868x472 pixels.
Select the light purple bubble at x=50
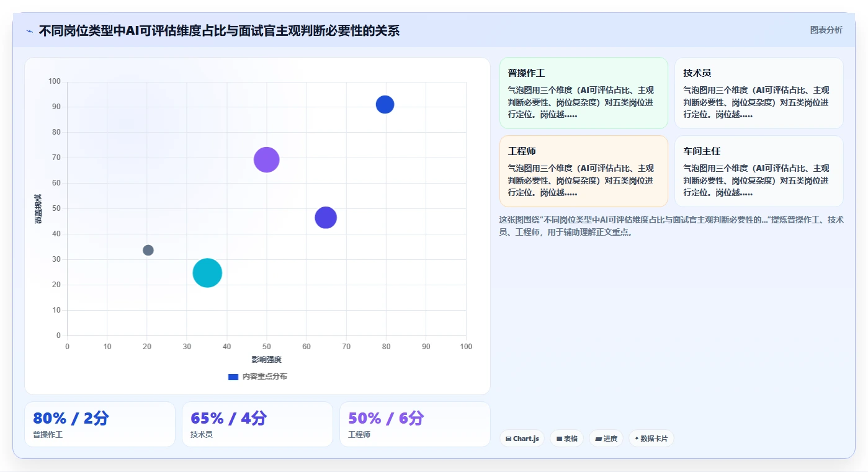267,159
